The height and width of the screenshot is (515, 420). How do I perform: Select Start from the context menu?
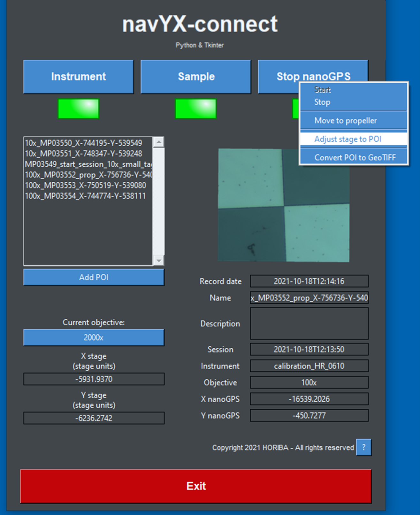tap(322, 90)
